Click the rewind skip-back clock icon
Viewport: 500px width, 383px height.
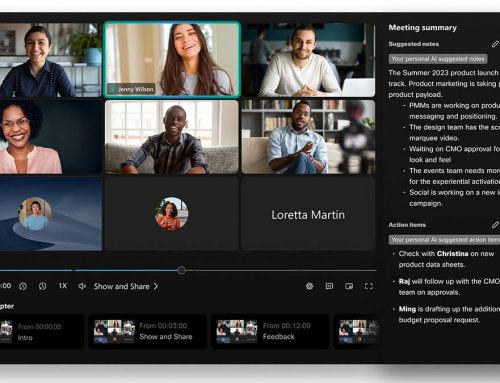(23, 286)
